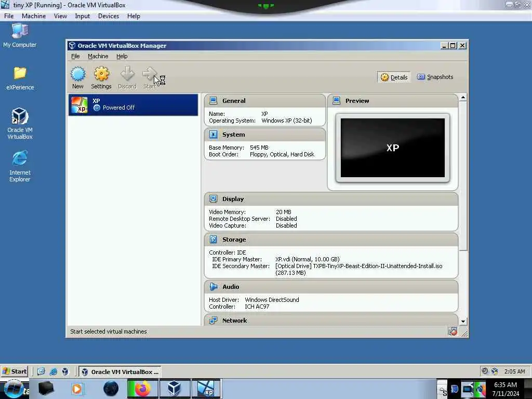532x399 pixels.
Task: Click the XP.vdi primary master entry
Action: click(308, 259)
